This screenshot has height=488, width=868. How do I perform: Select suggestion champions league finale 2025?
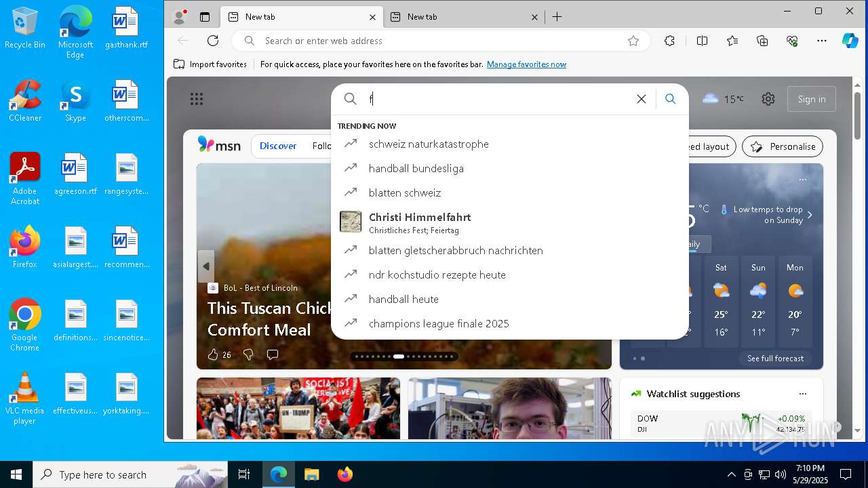coord(510,323)
